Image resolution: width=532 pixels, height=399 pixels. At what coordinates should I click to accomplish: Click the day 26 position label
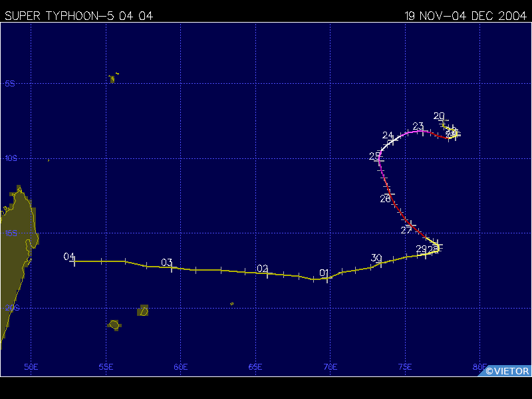(386, 199)
